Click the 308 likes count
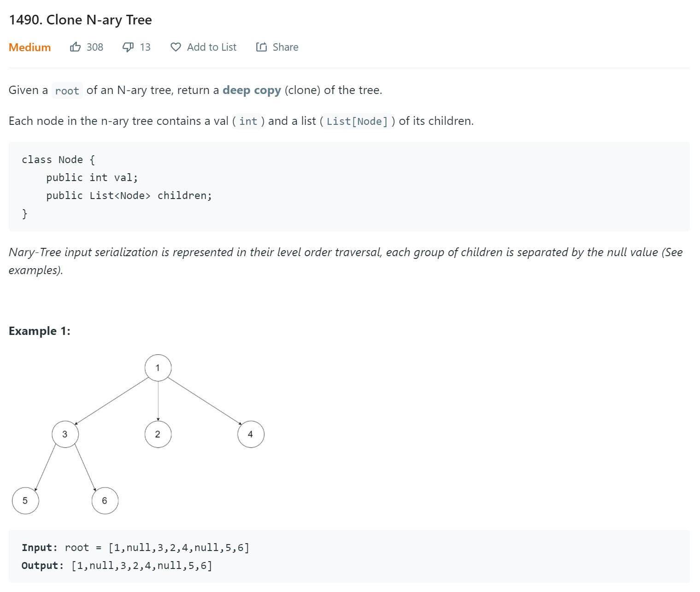 (x=95, y=47)
